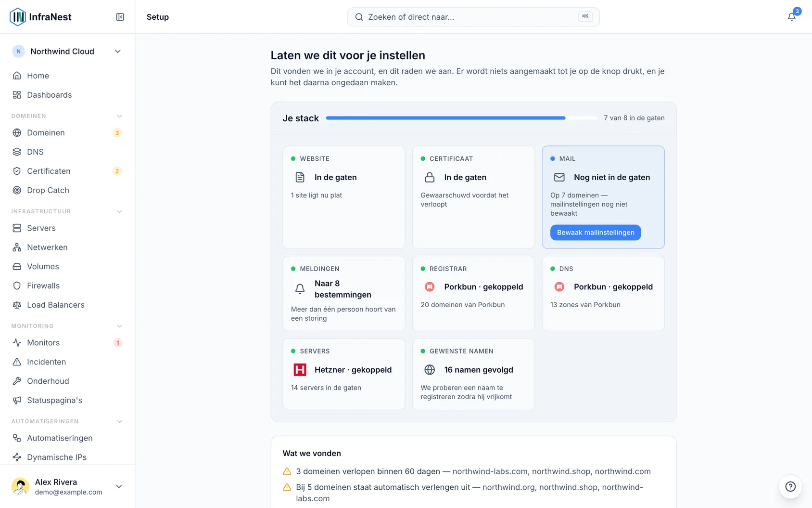812x508 pixels.
Task: Collapse the Domeinen section chevron
Action: [x=119, y=116]
